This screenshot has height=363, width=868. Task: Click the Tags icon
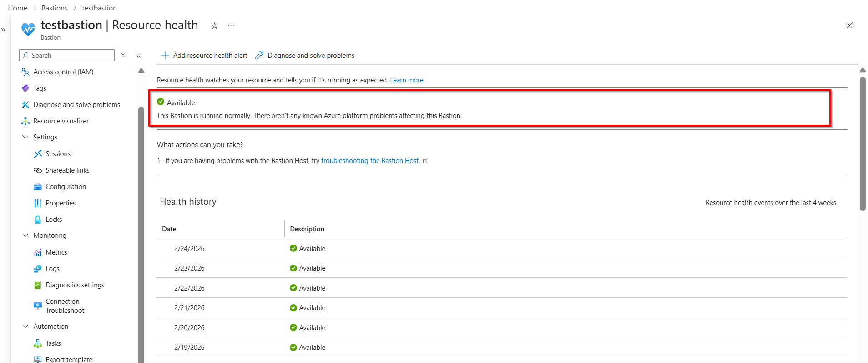[25, 88]
